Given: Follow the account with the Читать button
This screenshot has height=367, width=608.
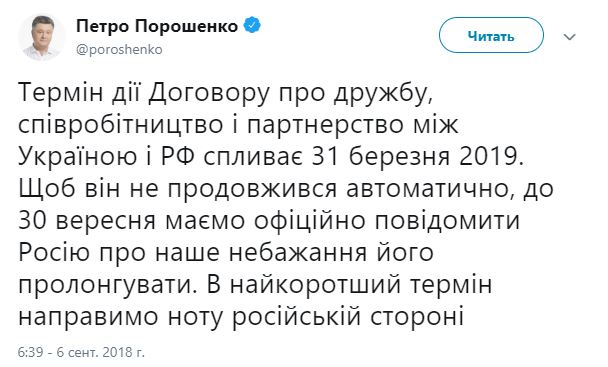Looking at the screenshot, I should coord(491,35).
